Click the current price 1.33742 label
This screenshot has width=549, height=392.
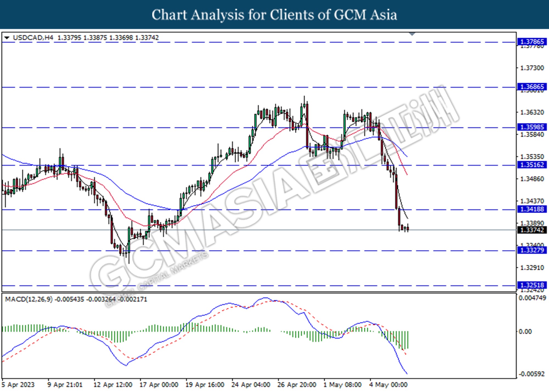532,230
